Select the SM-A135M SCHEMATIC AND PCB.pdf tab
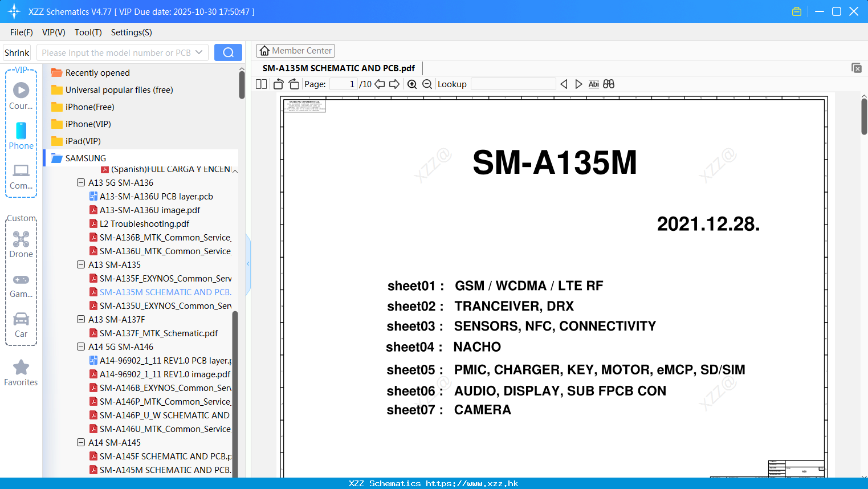 pyautogui.click(x=339, y=68)
